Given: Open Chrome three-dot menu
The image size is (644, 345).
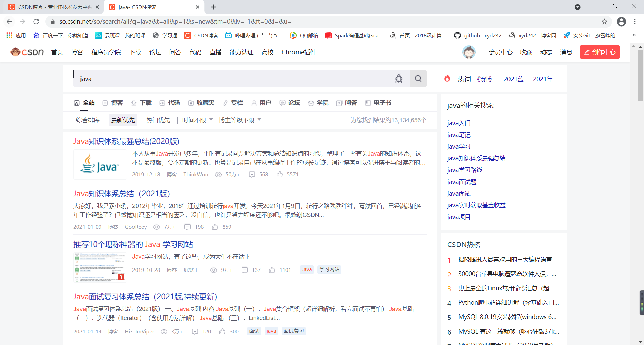Looking at the screenshot, I should (x=635, y=22).
